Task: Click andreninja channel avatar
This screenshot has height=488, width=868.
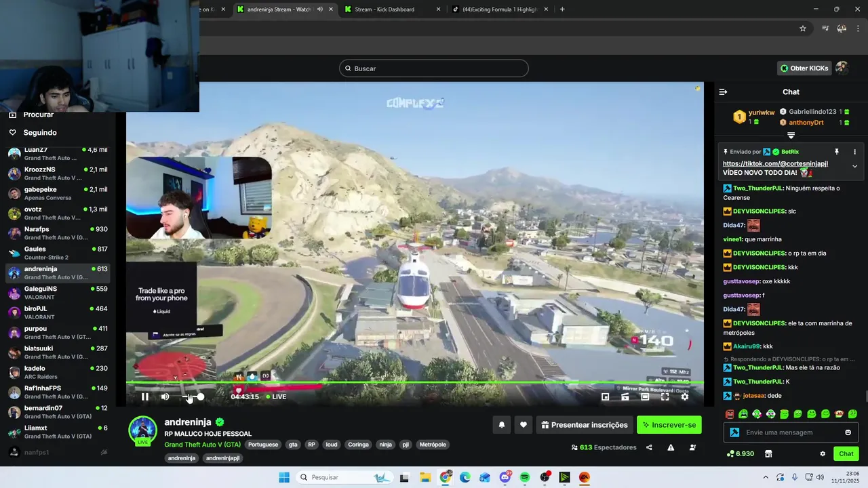Action: 143,430
